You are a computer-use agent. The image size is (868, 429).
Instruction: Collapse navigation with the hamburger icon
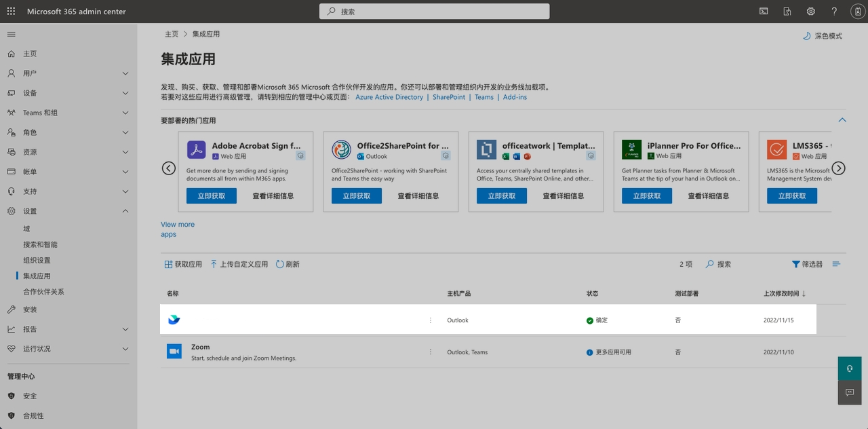point(11,34)
